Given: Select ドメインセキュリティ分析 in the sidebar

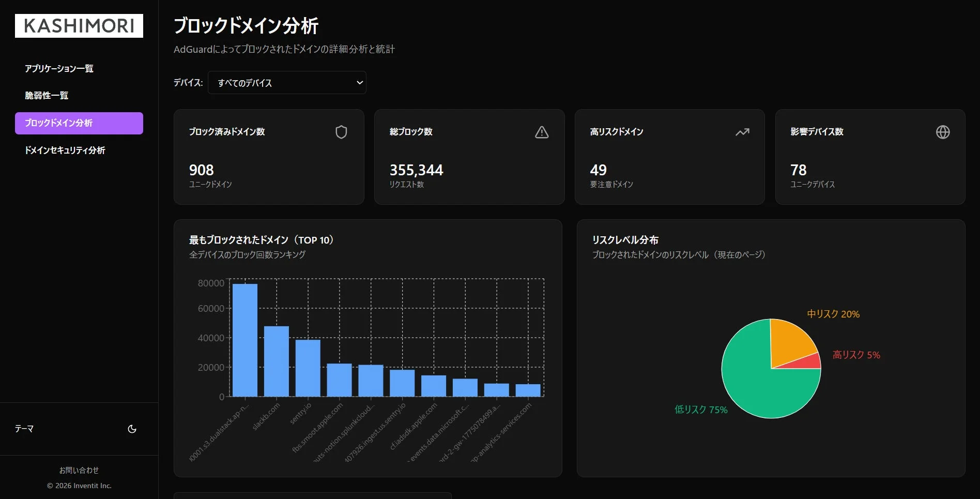Looking at the screenshot, I should click(65, 150).
